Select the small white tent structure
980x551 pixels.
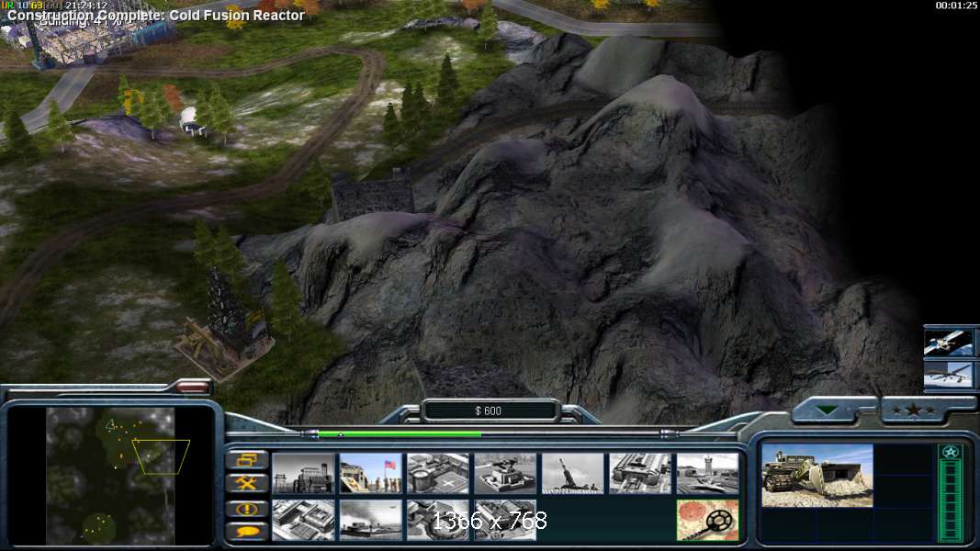[193, 121]
